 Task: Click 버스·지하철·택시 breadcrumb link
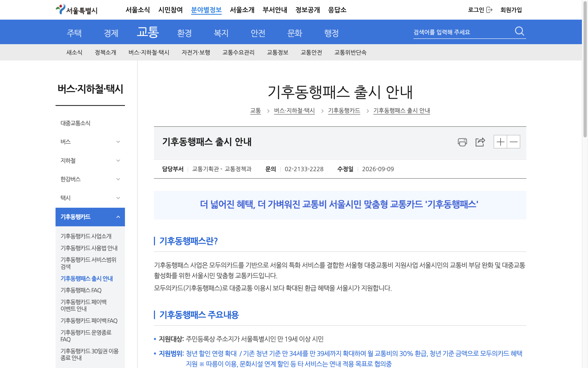pyautogui.click(x=294, y=111)
